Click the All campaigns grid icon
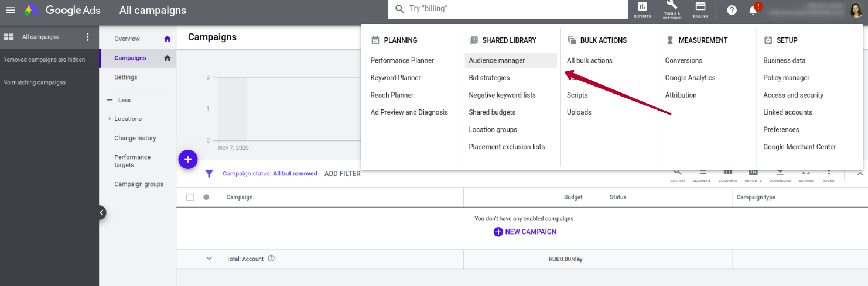The height and width of the screenshot is (286, 868). point(9,37)
